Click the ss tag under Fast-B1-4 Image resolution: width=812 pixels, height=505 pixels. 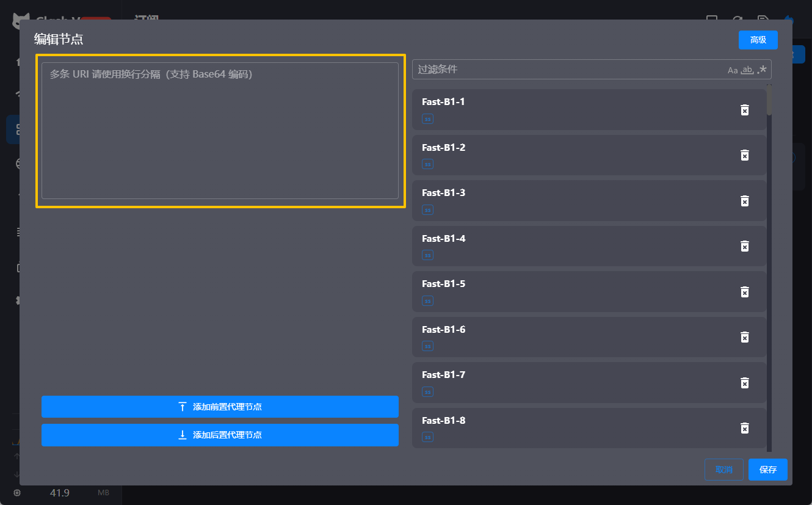click(x=428, y=255)
